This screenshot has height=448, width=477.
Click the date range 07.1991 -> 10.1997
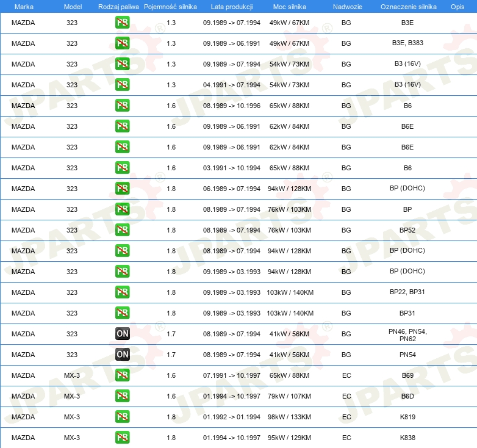tap(232, 375)
